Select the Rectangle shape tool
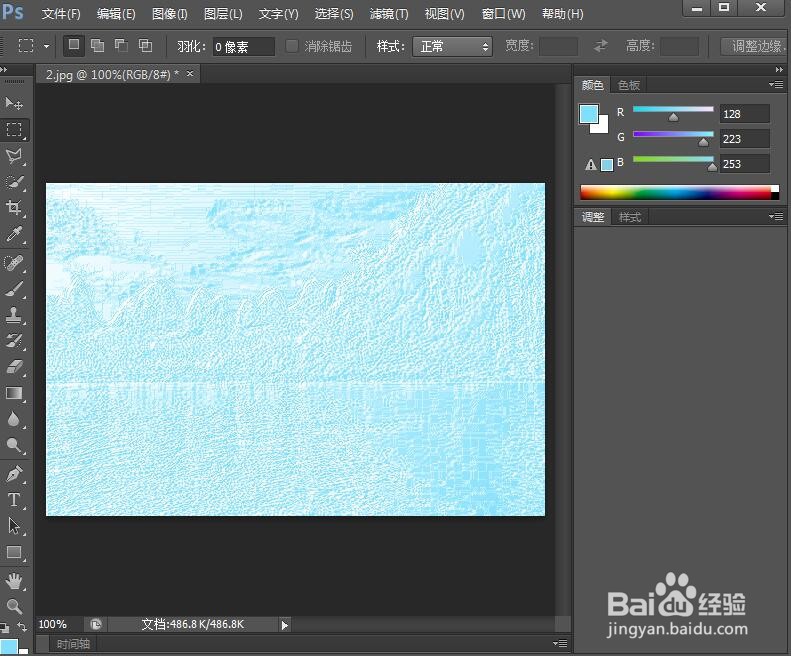Image resolution: width=791 pixels, height=656 pixels. click(14, 553)
